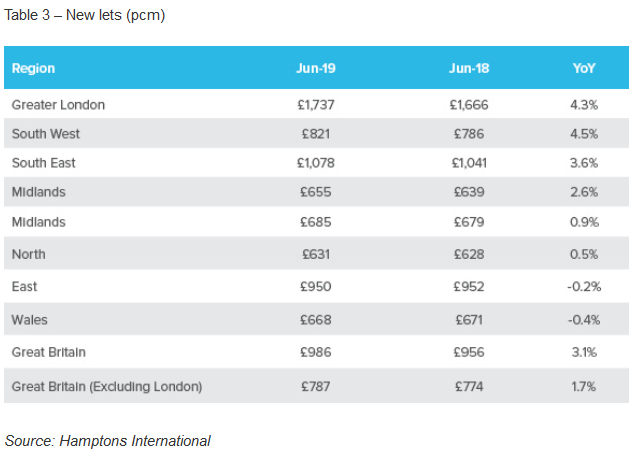This screenshot has height=455, width=635.
Task: Click the 4.3% Greater London YoY
Action: pos(583,104)
